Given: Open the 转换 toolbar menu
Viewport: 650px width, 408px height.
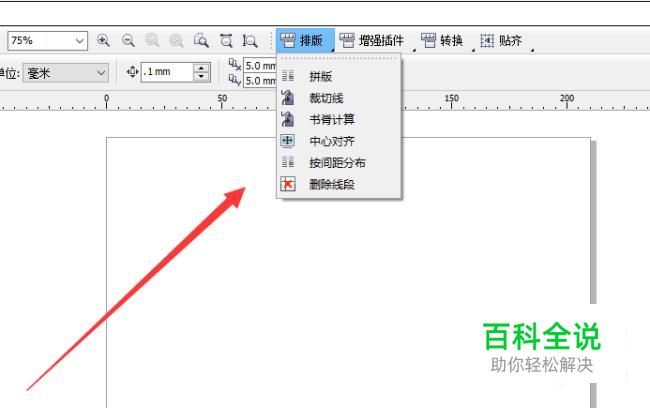Looking at the screenshot, I should [x=446, y=40].
